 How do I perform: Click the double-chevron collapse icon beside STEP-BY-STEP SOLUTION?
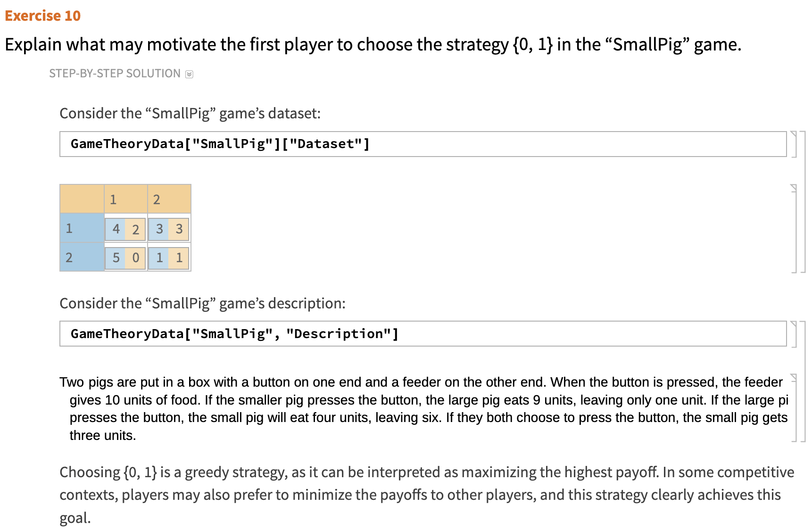(x=190, y=74)
